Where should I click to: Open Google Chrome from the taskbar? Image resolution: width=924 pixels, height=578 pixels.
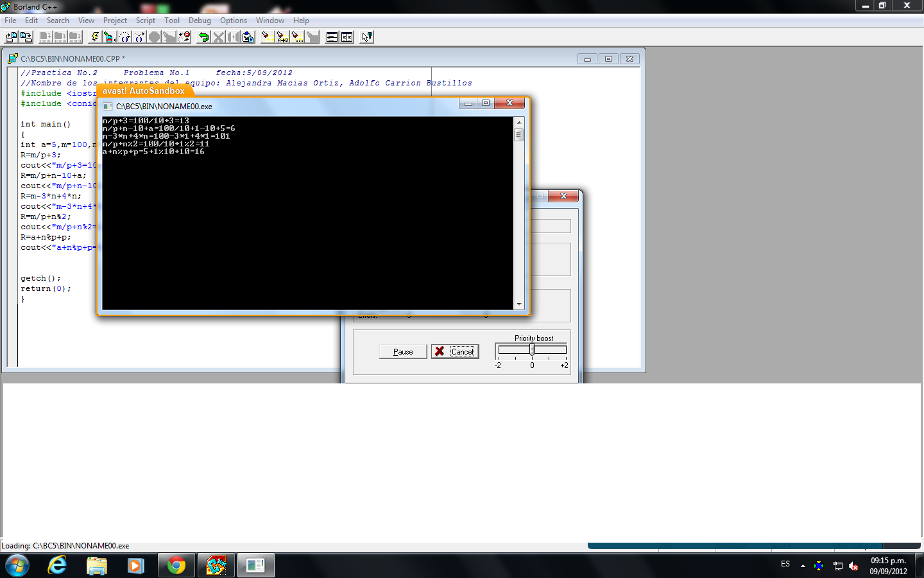(x=176, y=565)
